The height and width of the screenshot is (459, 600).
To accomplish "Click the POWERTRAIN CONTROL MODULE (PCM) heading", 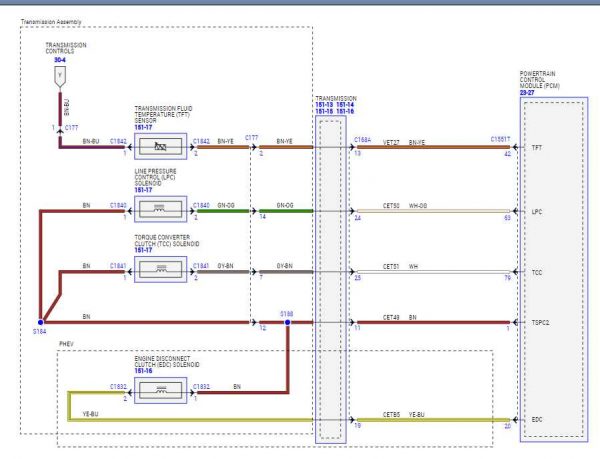I will pos(540,80).
